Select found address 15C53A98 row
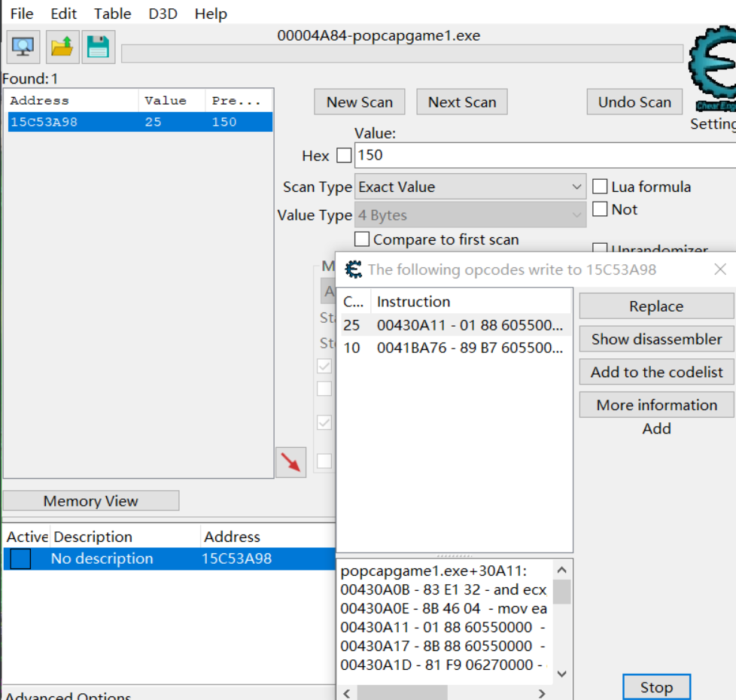The image size is (736, 700). click(x=140, y=122)
